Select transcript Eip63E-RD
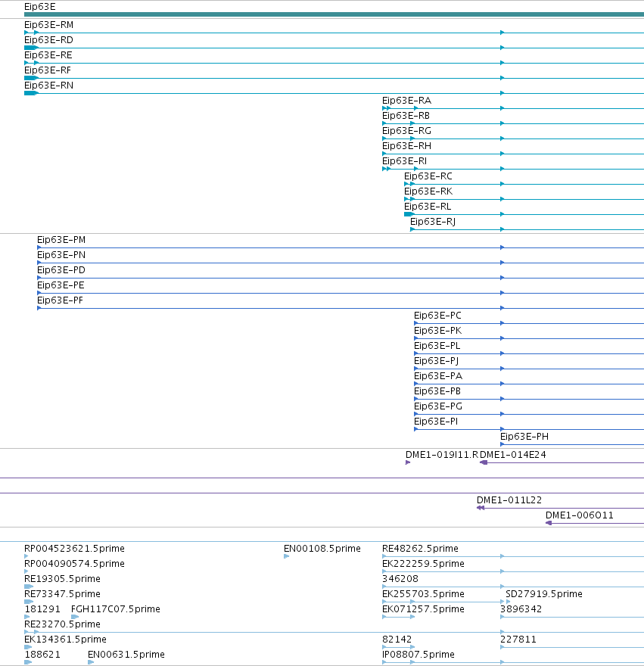Image resolution: width=644 pixels, height=666 pixels. [x=49, y=40]
